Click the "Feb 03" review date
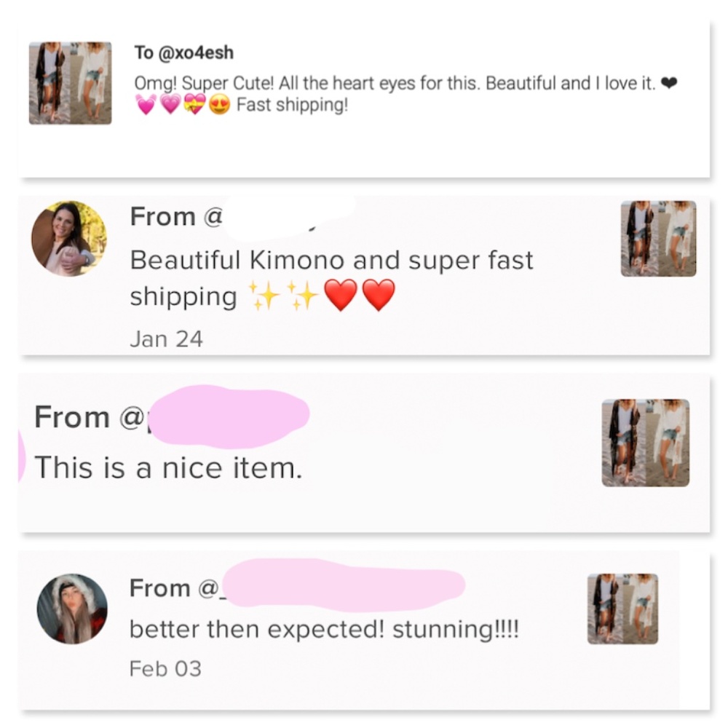Image resolution: width=728 pixels, height=728 pixels. [x=165, y=668]
